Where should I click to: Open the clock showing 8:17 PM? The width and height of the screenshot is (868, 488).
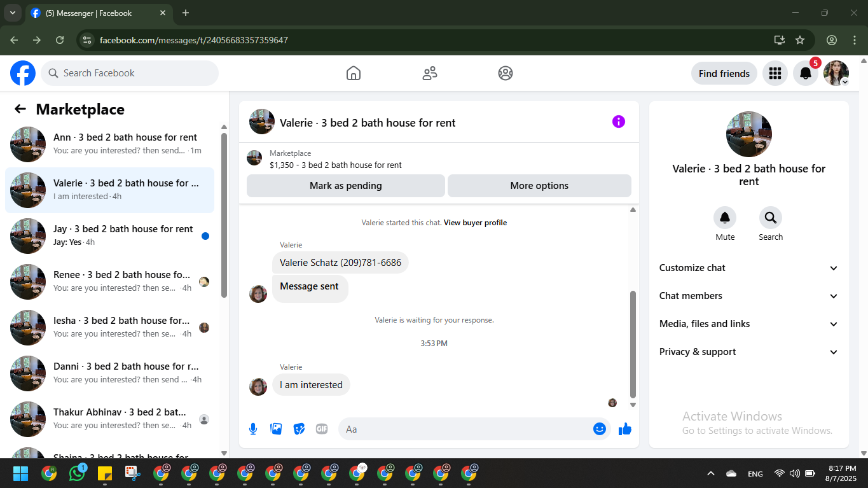click(x=841, y=473)
